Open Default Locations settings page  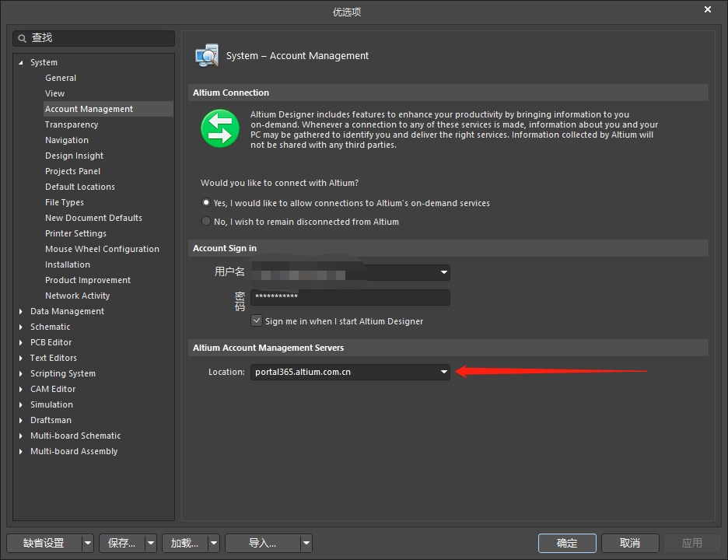(x=80, y=187)
